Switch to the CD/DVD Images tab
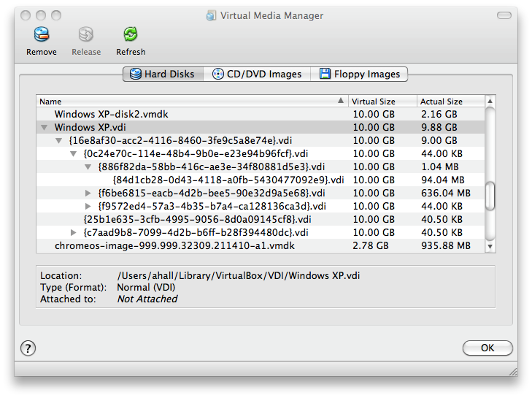 pyautogui.click(x=257, y=74)
